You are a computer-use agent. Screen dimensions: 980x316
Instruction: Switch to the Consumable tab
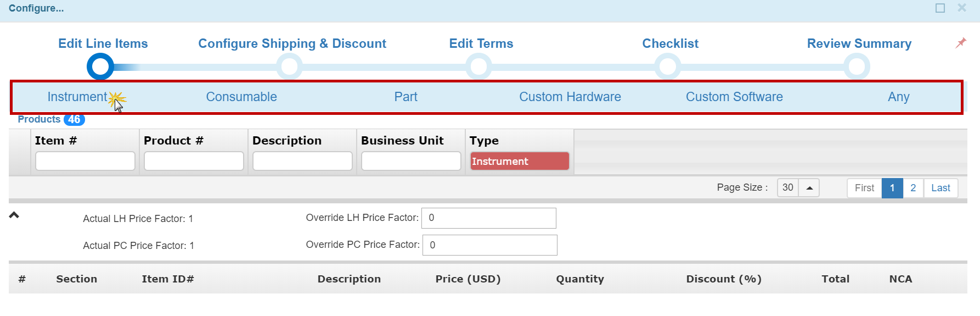coord(241,97)
